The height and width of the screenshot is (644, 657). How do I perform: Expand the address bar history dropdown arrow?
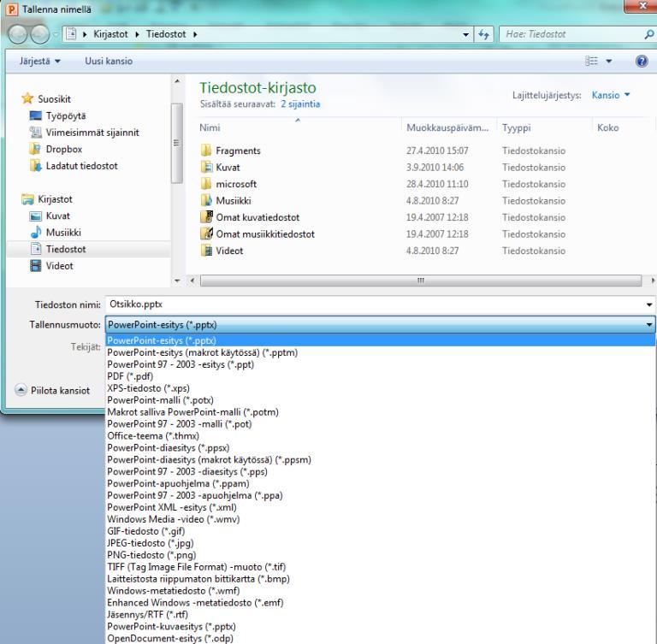466,35
